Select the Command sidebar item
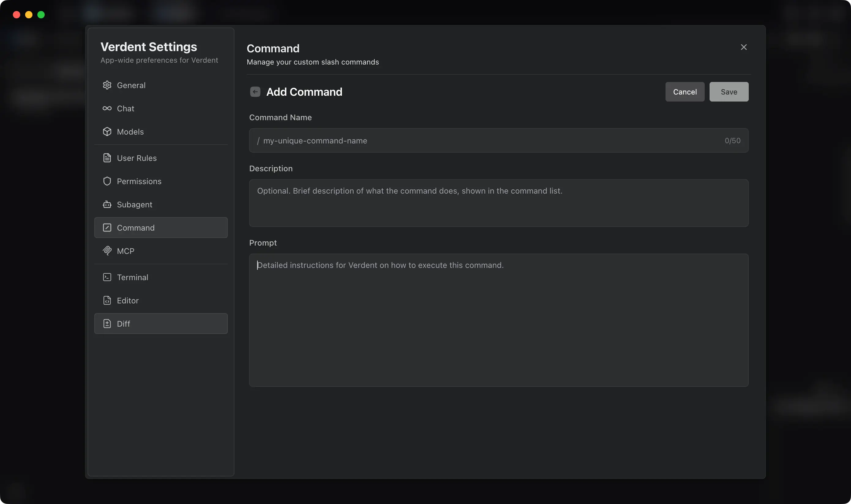Screen dimensions: 851x504 pos(161,228)
